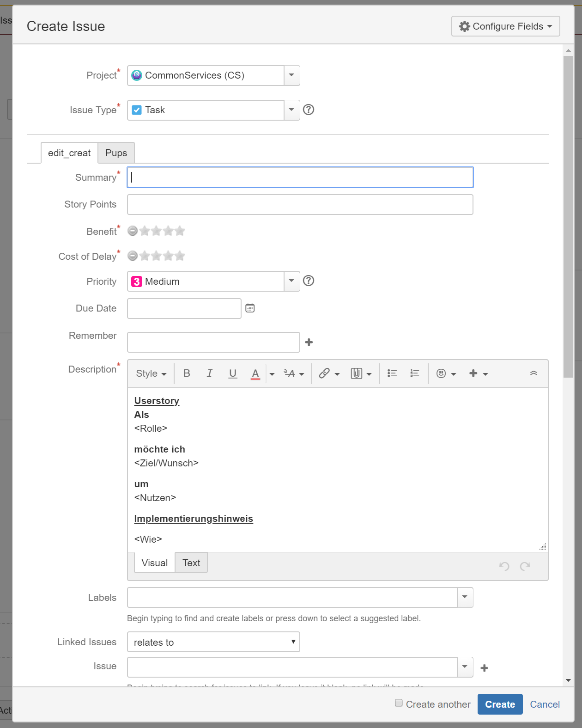Collapse the Description editor toolbar
The height and width of the screenshot is (728, 582).
pyautogui.click(x=533, y=373)
